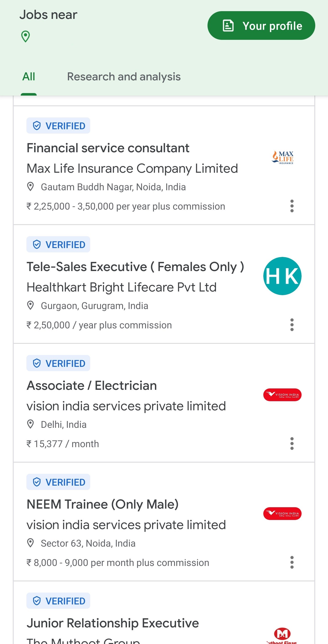Open Junior Relationship Executive job listing
Image resolution: width=328 pixels, height=644 pixels.
[113, 623]
